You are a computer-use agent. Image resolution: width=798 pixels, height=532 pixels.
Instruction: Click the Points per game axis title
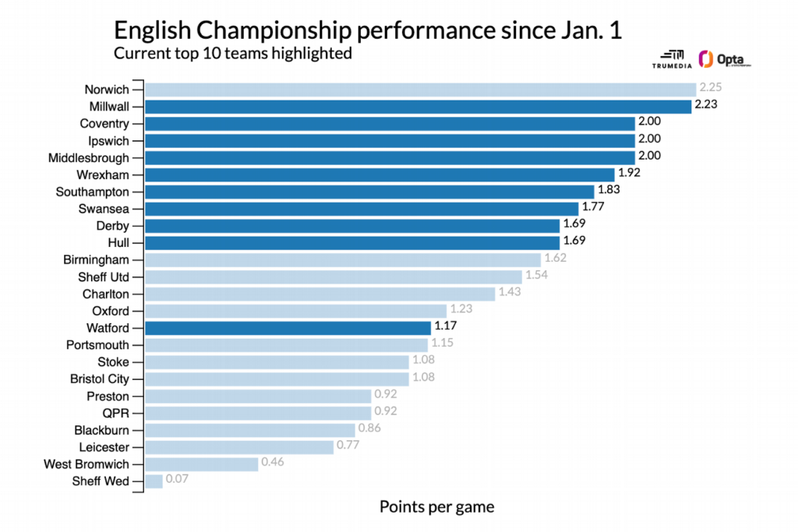[436, 507]
